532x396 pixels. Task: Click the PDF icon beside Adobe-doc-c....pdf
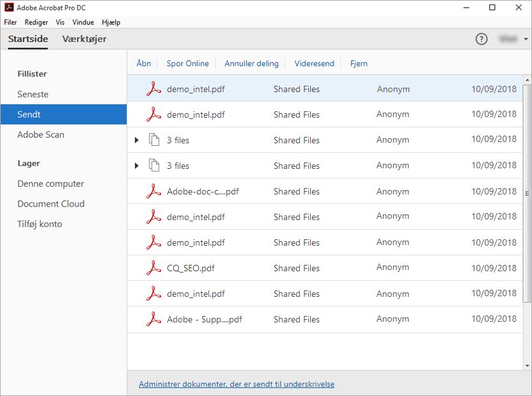pos(153,191)
